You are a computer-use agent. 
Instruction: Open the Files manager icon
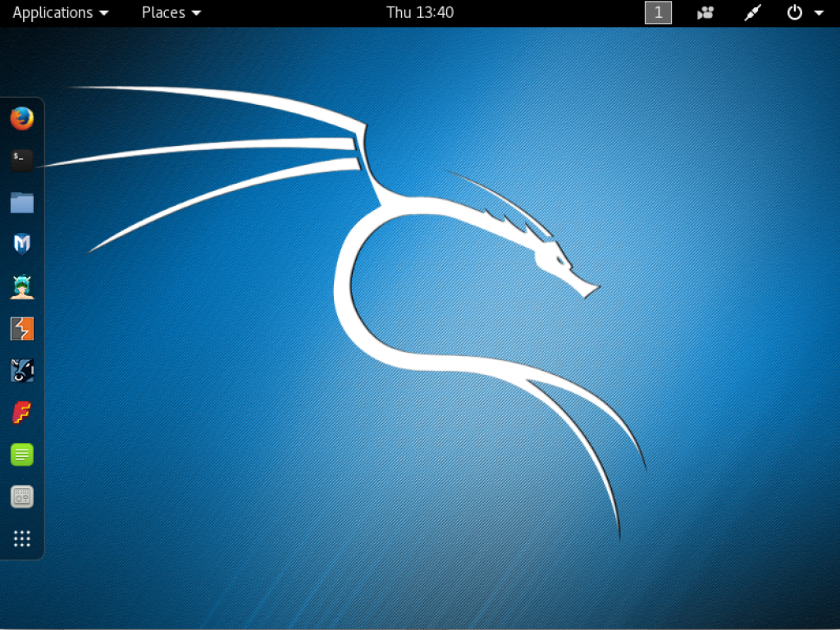[21, 203]
